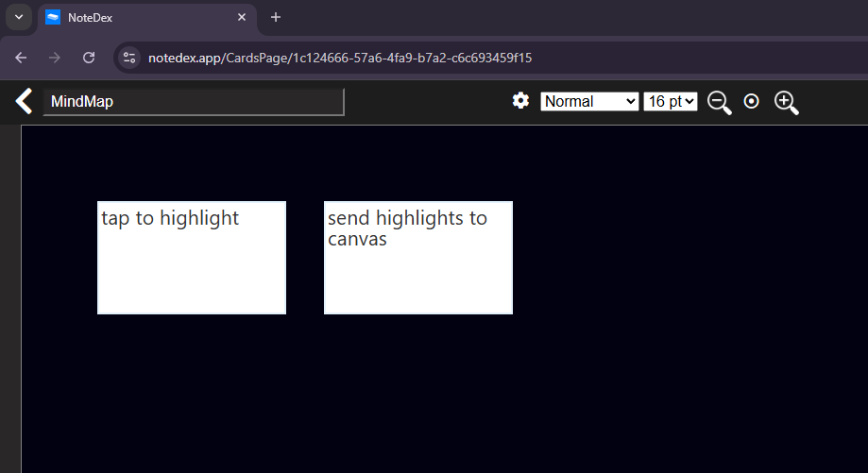The height and width of the screenshot is (473, 868).
Task: Go back using the browser back arrow
Action: (x=21, y=58)
